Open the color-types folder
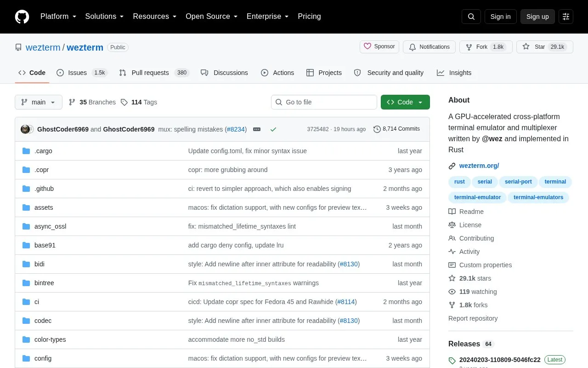 click(x=50, y=339)
